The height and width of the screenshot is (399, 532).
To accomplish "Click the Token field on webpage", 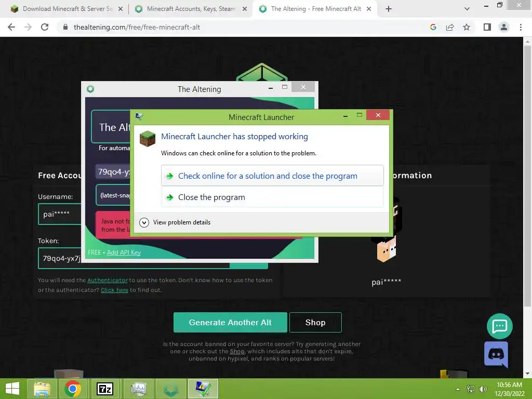I will click(60, 258).
